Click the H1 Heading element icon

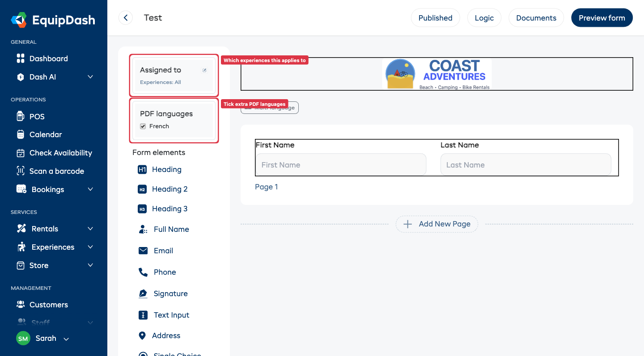(142, 170)
